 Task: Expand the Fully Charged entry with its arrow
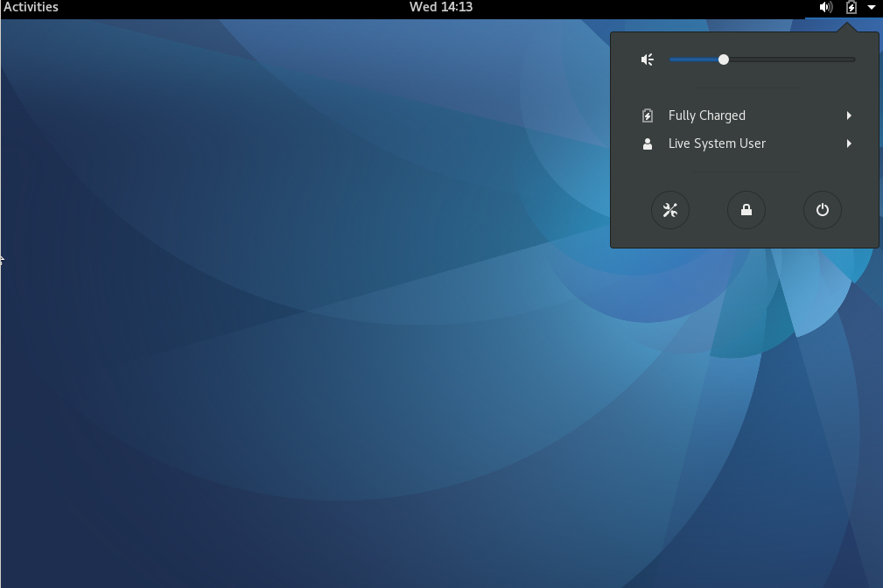(848, 115)
